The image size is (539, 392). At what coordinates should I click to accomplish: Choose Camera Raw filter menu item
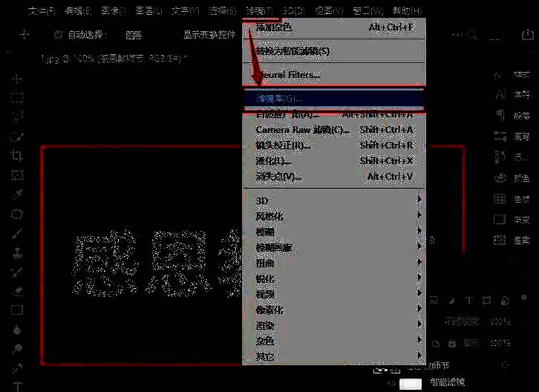[334, 130]
